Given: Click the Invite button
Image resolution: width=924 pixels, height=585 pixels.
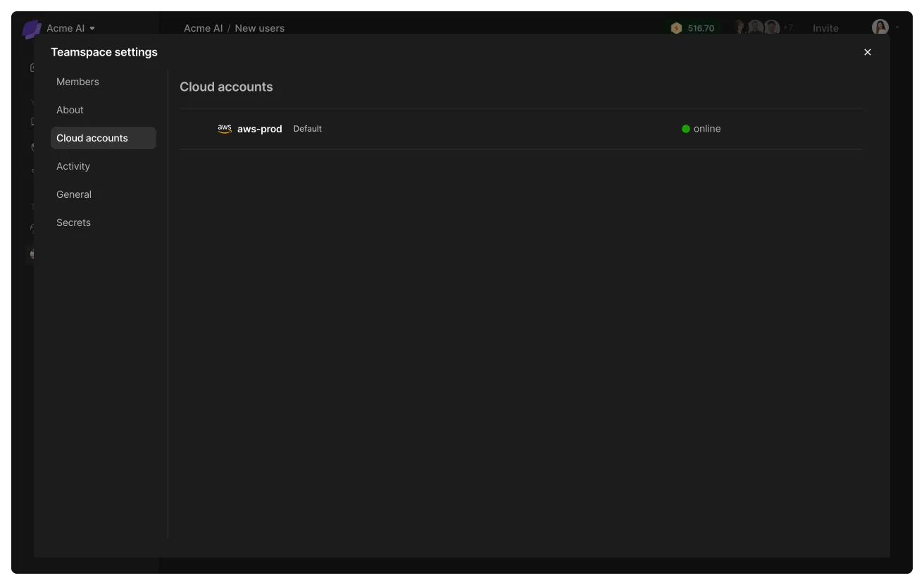Looking at the screenshot, I should coord(825,28).
